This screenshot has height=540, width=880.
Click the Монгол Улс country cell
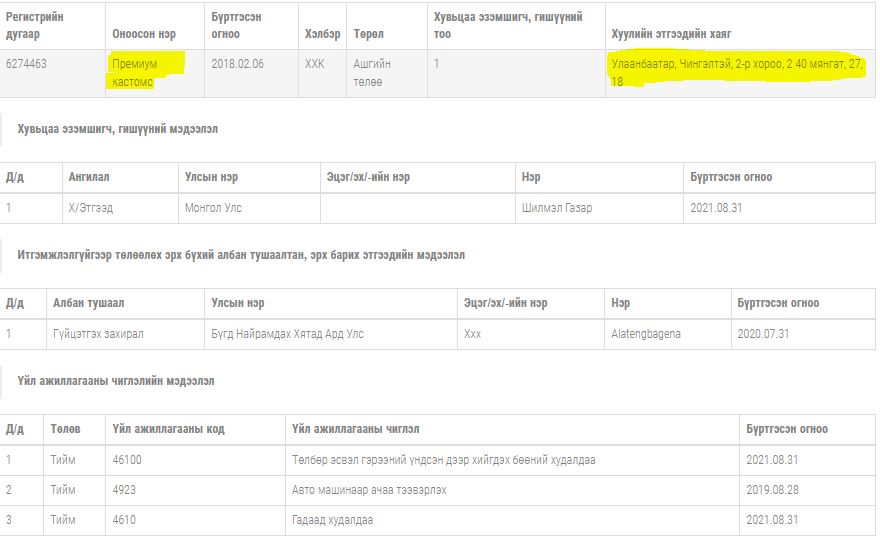213,208
